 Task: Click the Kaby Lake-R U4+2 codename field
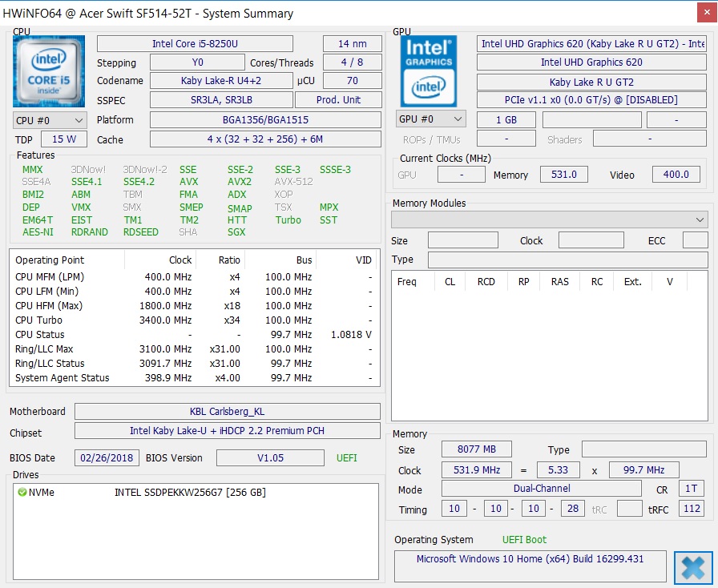(220, 81)
